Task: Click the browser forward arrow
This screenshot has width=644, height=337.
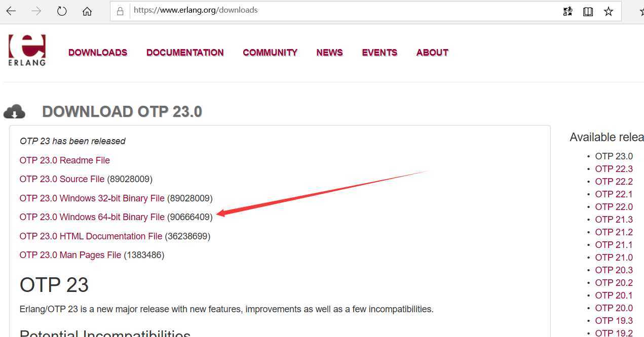Action: click(x=36, y=11)
